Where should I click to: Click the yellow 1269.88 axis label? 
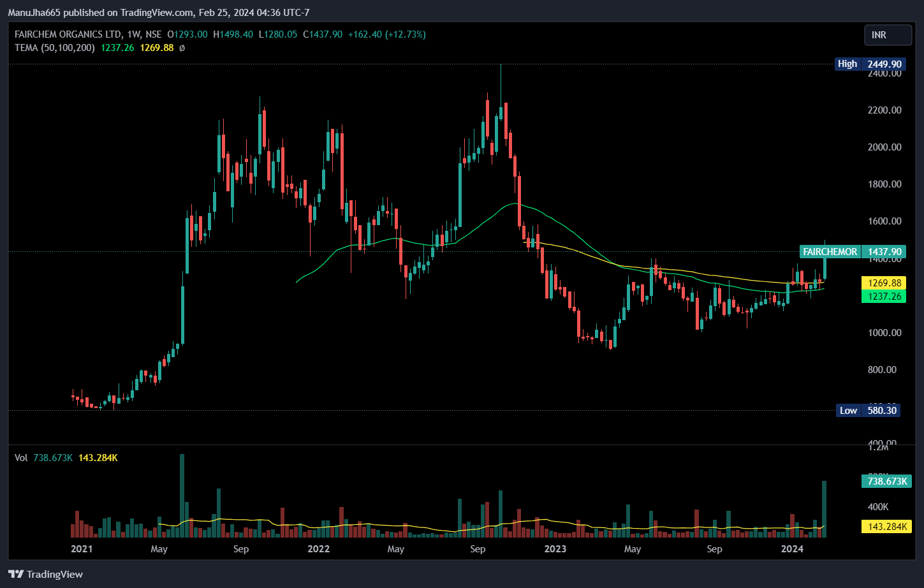point(884,283)
